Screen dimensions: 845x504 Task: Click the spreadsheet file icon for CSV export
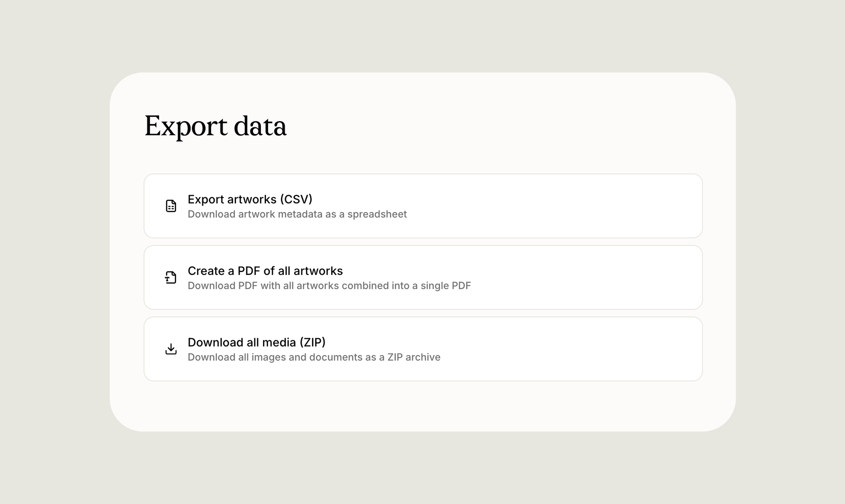click(x=171, y=206)
